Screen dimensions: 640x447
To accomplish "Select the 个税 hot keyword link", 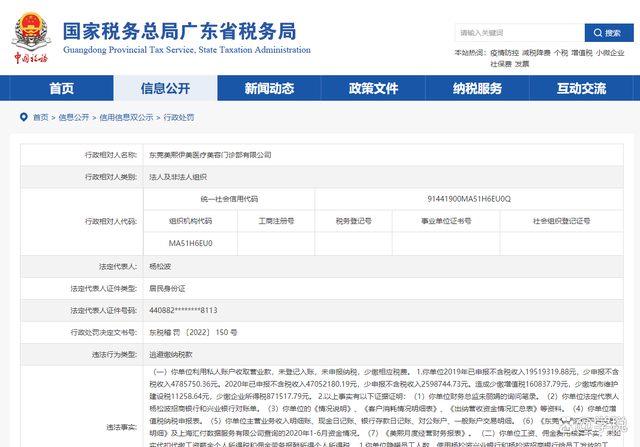I will [x=561, y=52].
